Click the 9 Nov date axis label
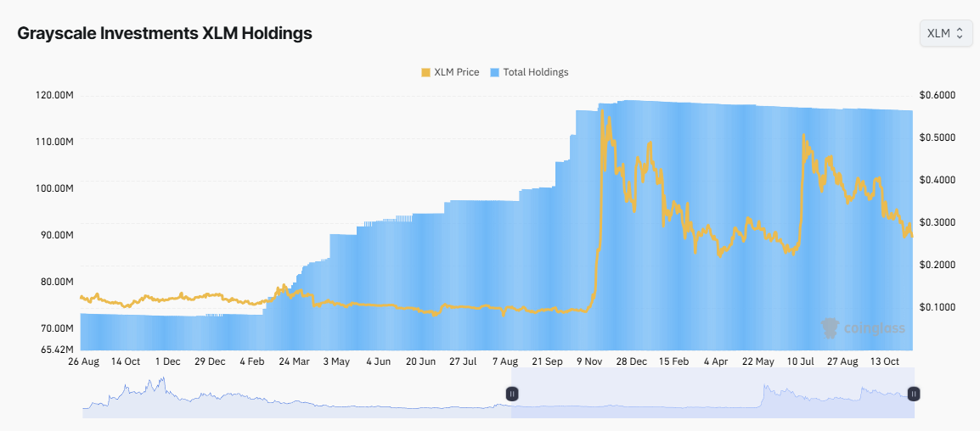Image resolution: width=980 pixels, height=431 pixels. (589, 361)
